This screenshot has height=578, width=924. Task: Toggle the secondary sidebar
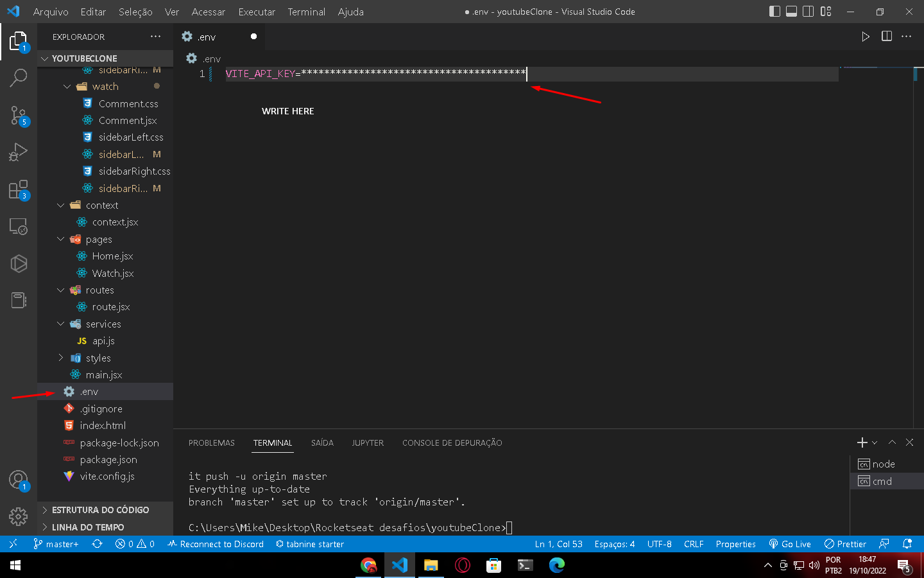(808, 12)
